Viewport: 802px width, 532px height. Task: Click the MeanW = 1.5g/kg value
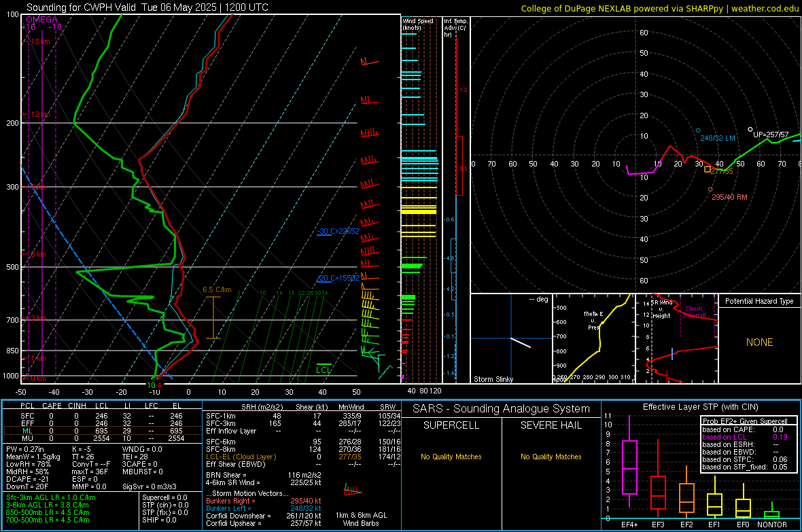pos(33,457)
